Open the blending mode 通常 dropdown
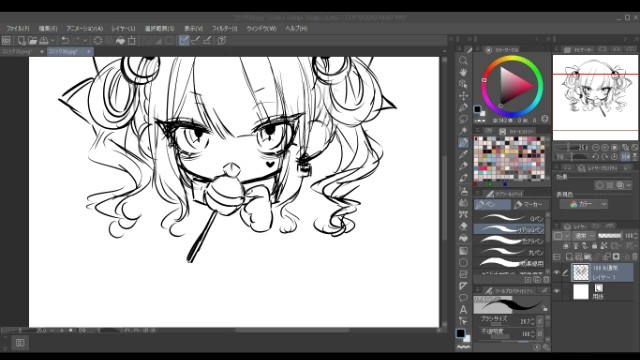 point(584,236)
